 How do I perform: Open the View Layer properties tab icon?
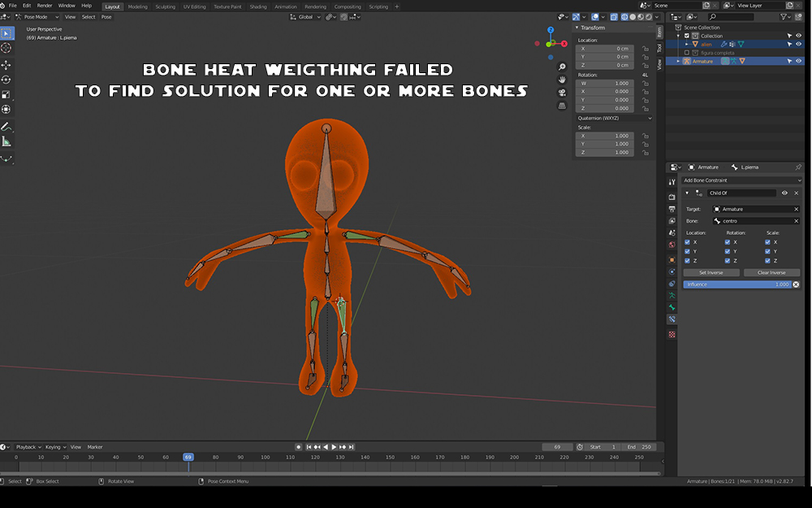point(672,221)
